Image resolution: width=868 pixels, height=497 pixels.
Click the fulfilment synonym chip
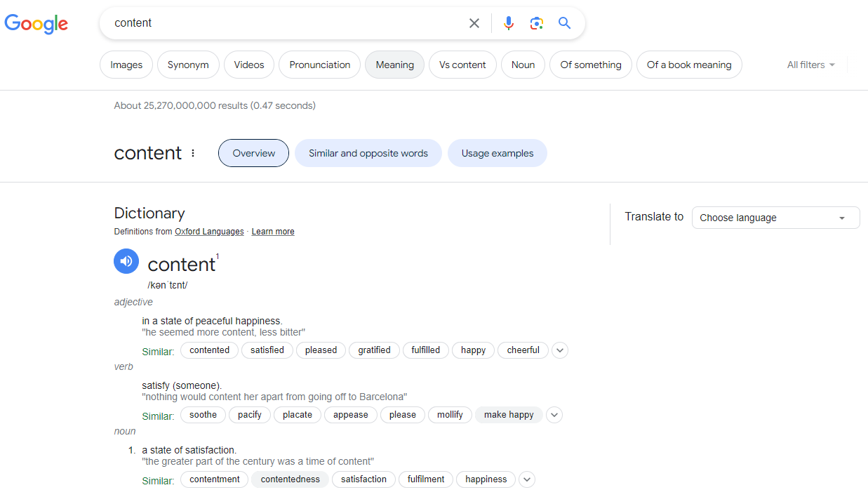point(426,479)
